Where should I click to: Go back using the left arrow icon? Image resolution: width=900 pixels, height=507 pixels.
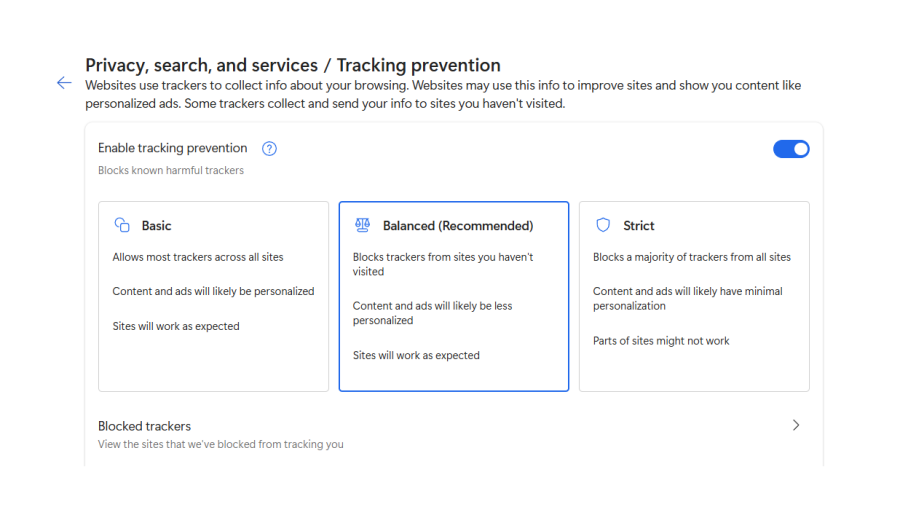pyautogui.click(x=64, y=83)
